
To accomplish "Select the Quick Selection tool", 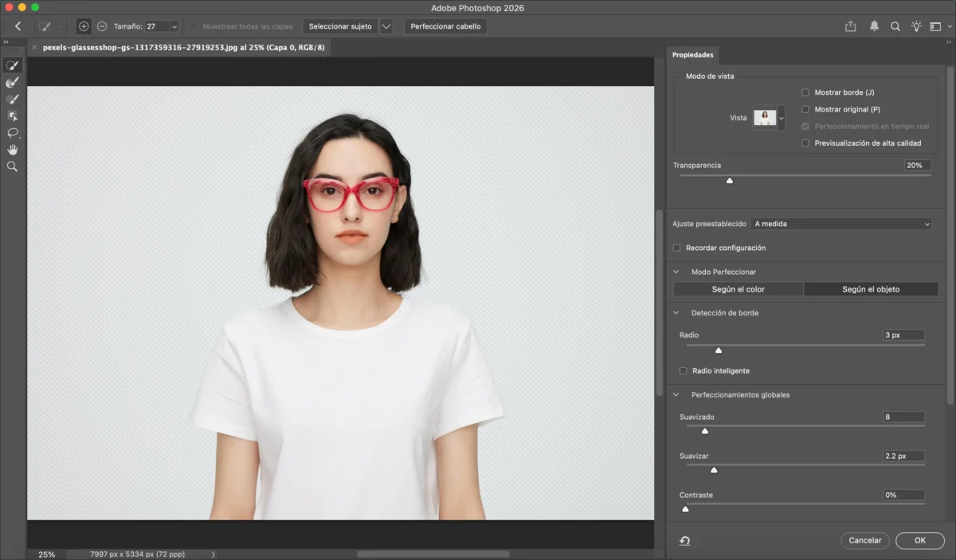I will (x=12, y=65).
